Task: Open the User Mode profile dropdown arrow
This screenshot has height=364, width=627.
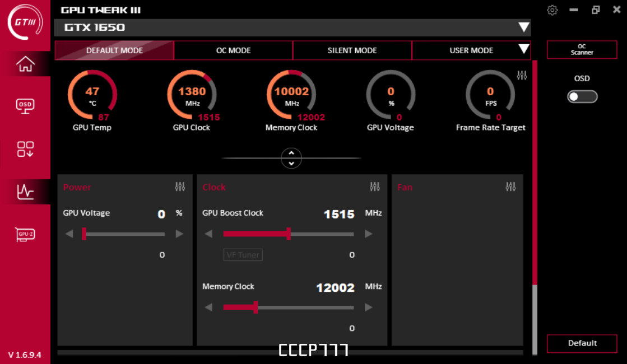Action: click(x=524, y=49)
